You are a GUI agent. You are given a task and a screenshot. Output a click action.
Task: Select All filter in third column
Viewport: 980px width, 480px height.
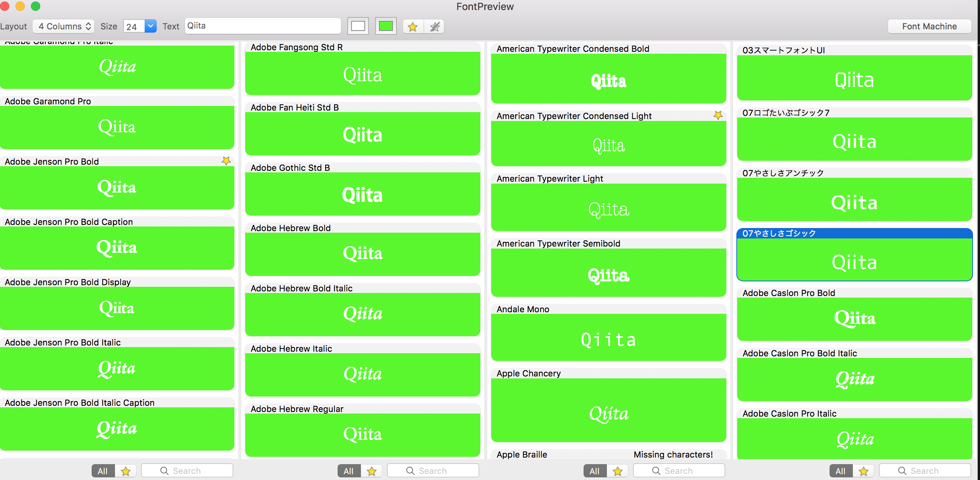point(594,471)
